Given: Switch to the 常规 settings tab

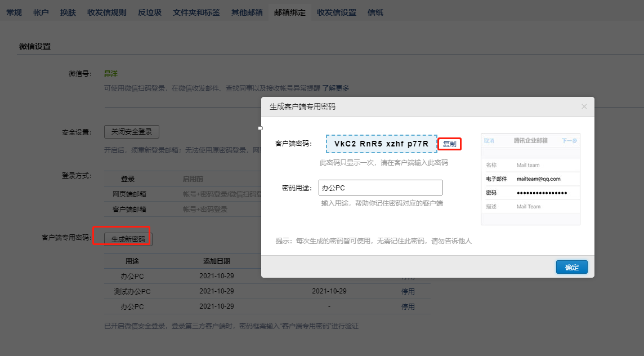Looking at the screenshot, I should click(14, 12).
